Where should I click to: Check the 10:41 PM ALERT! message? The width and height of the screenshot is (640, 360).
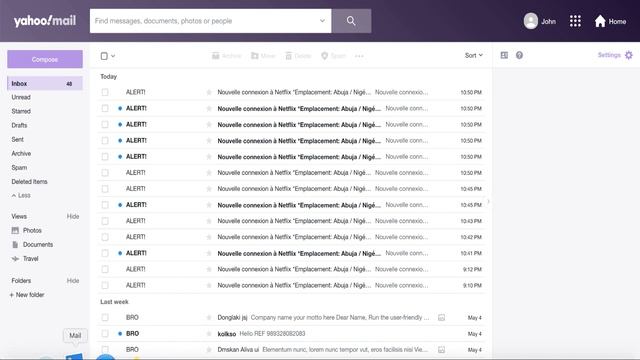pyautogui.click(x=105, y=253)
